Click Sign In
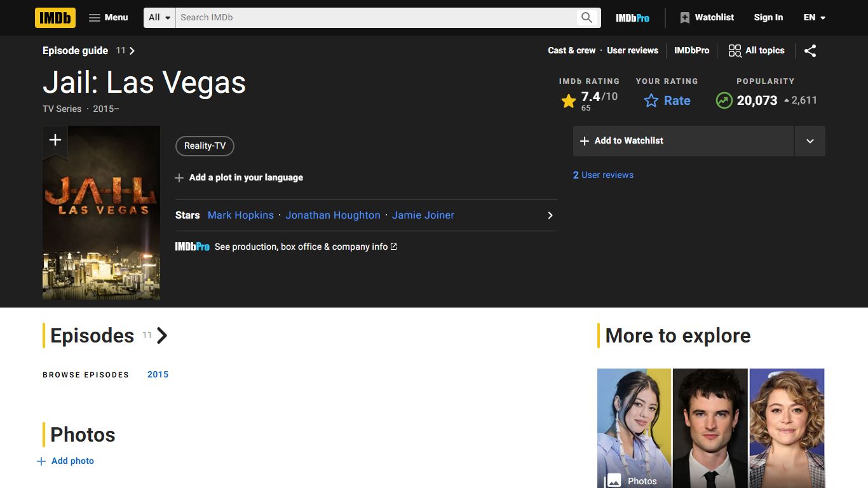868x488 pixels. [x=768, y=18]
